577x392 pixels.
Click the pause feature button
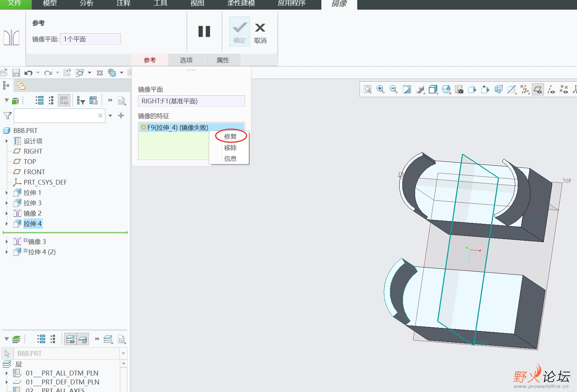204,31
